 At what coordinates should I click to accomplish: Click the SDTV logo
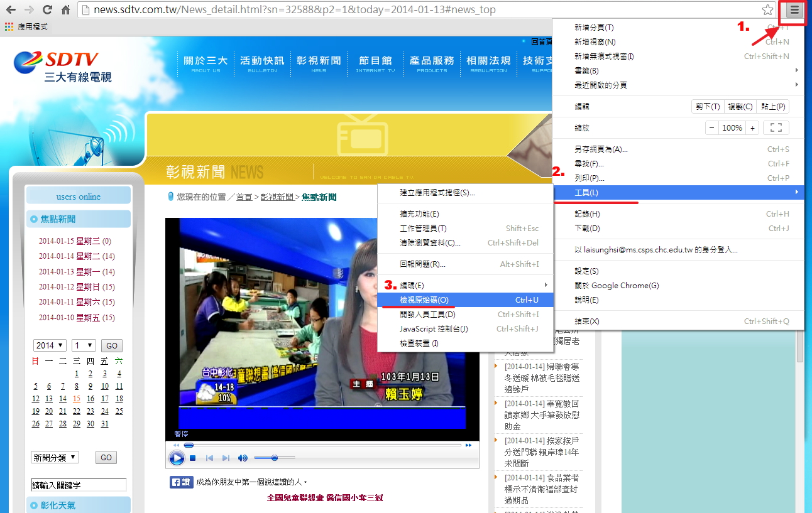[x=63, y=66]
